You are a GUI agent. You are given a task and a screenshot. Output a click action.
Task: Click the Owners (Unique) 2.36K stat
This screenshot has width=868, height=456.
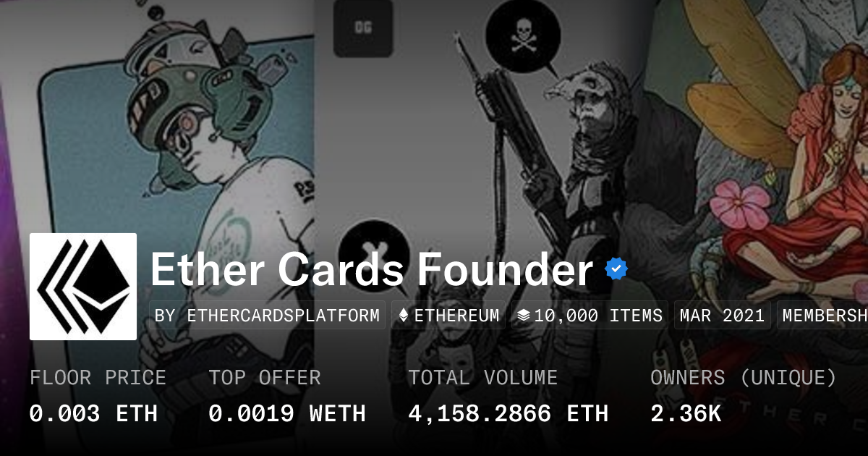pos(744,395)
